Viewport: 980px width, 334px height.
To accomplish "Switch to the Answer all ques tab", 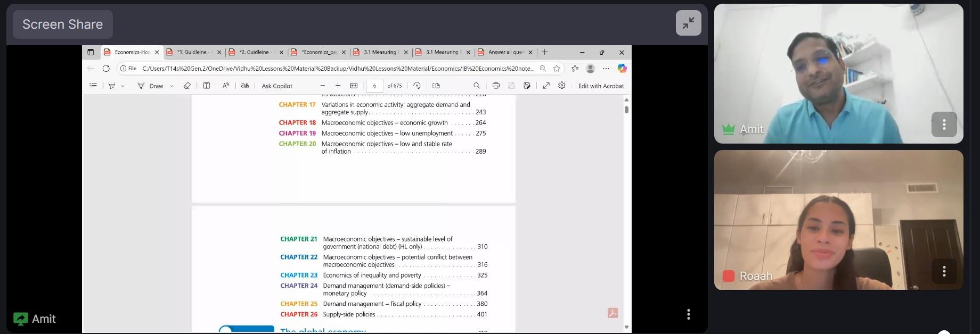I will pyautogui.click(x=505, y=52).
